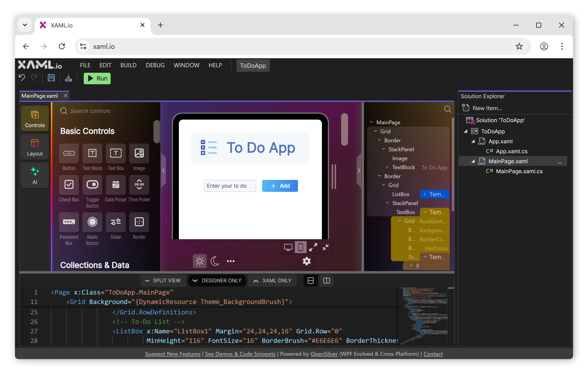The height and width of the screenshot is (374, 588).
Task: Save the project using the save icon
Action: pyautogui.click(x=51, y=78)
